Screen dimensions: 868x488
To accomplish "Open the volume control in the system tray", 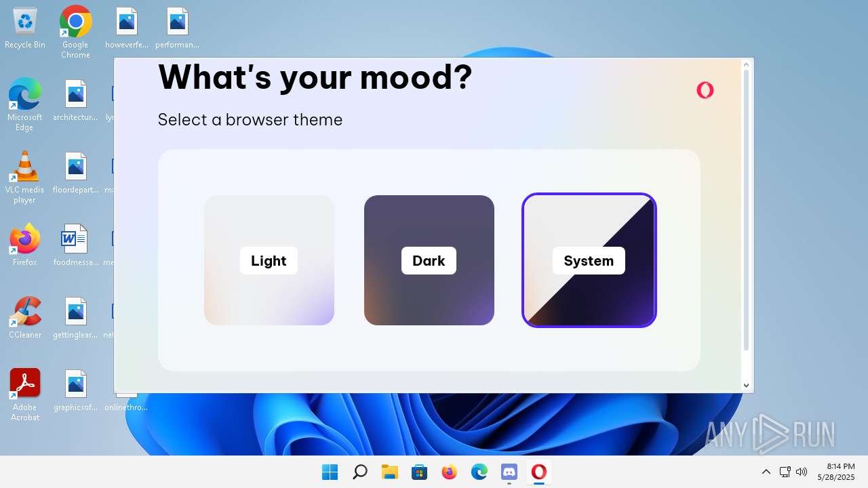I will pyautogui.click(x=801, y=472).
